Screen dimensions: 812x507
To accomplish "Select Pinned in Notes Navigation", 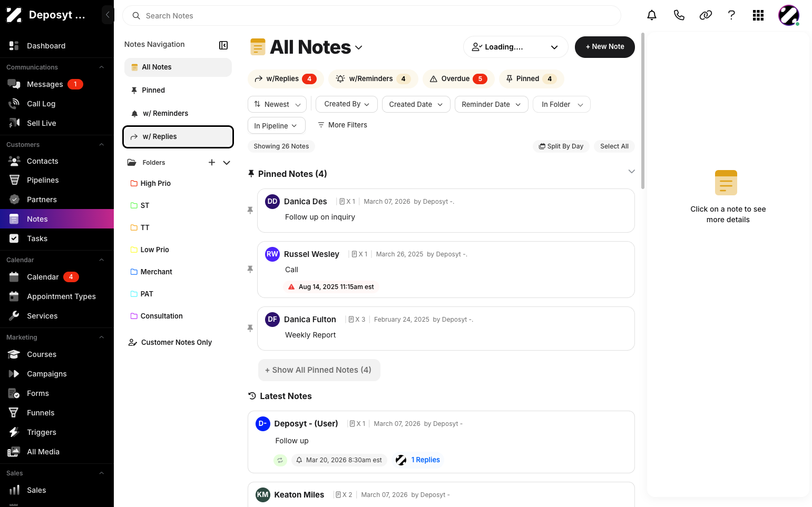I will (178, 90).
